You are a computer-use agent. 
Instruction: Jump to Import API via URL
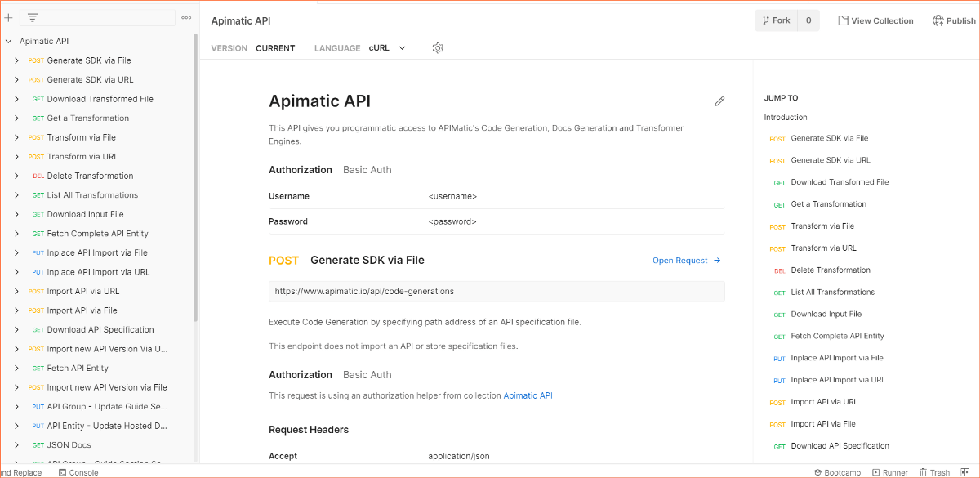point(824,402)
